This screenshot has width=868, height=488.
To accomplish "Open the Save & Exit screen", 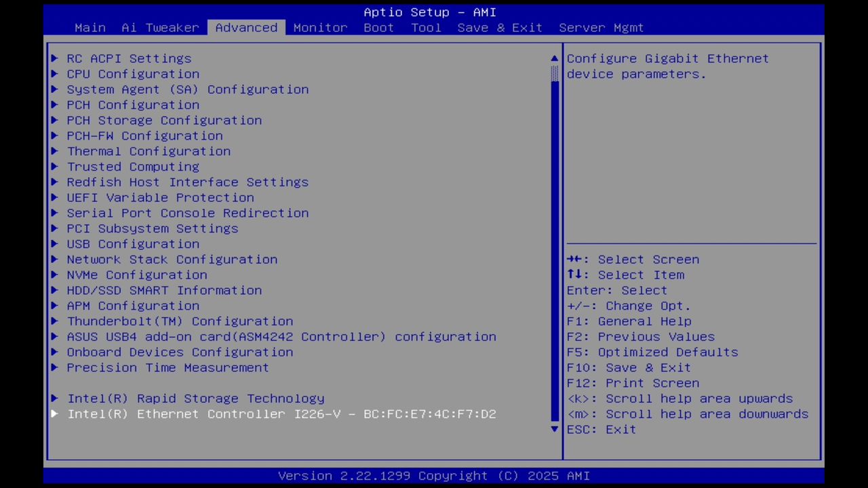I will pyautogui.click(x=500, y=27).
